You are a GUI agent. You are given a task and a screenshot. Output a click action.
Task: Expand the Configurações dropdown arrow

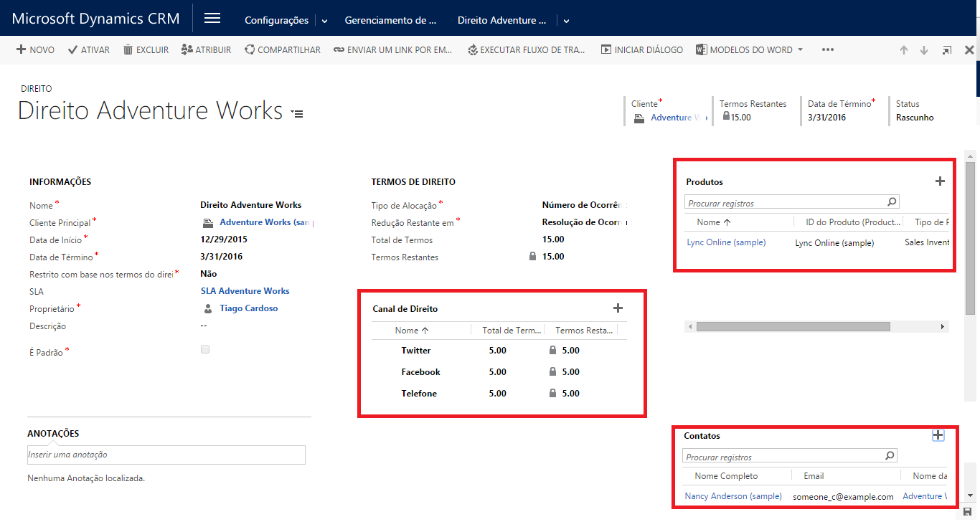pos(324,21)
